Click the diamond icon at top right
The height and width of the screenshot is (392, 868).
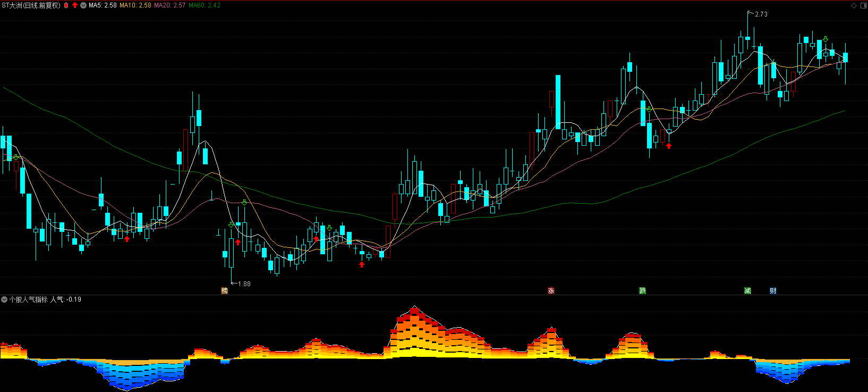click(x=854, y=5)
